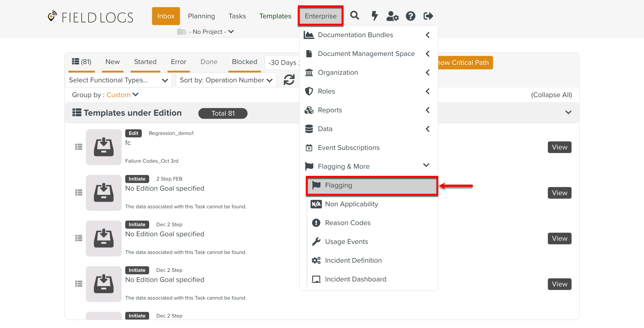This screenshot has width=644, height=328.
Task: Click View button for Regression_demo1 task
Action: (559, 147)
